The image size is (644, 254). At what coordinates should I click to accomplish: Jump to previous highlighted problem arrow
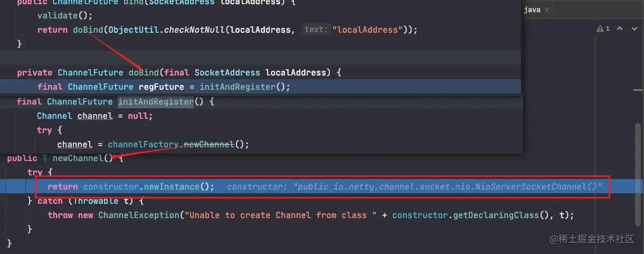(620, 29)
